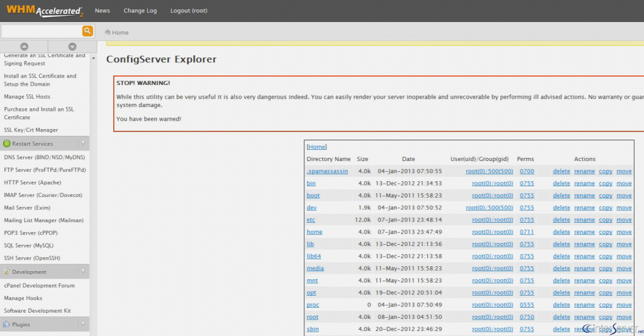644x336 pixels.
Task: Click the green Restart Services icon
Action: (6, 143)
